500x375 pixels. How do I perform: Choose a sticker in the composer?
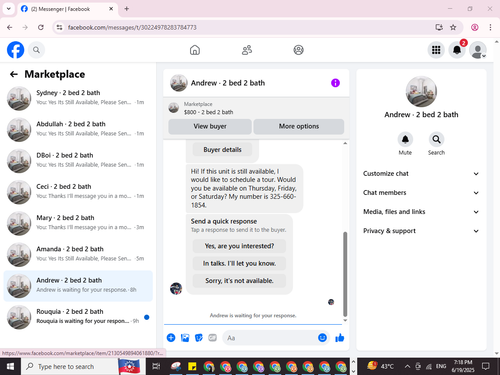(x=199, y=338)
